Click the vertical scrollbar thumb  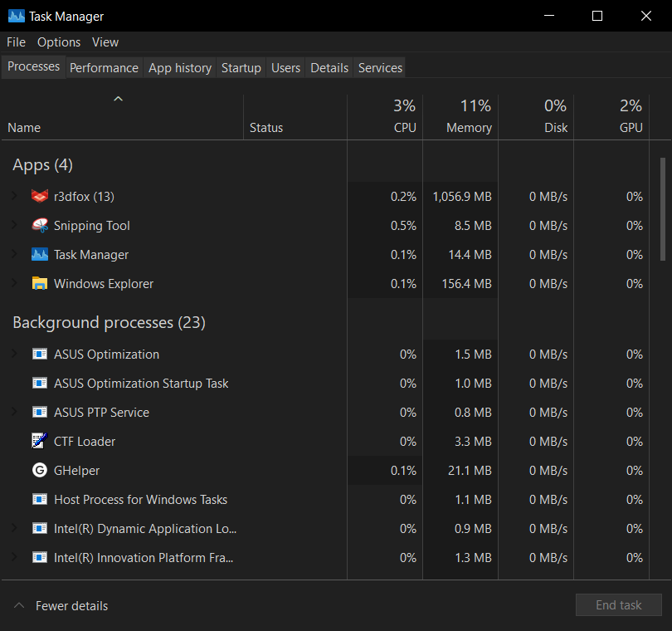663,209
